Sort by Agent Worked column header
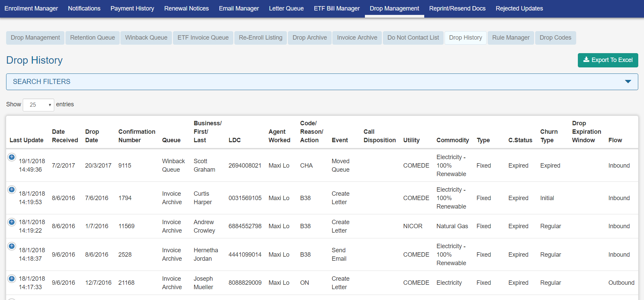The height and width of the screenshot is (300, 644). click(279, 136)
